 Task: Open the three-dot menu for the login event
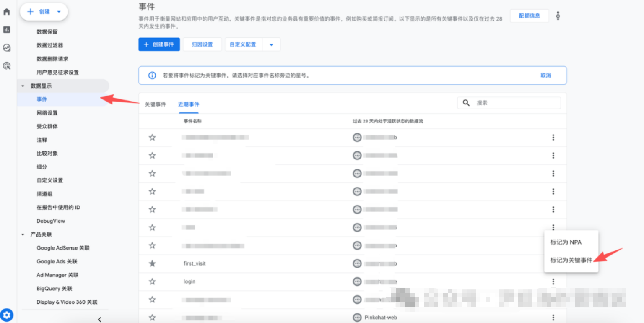point(553,281)
